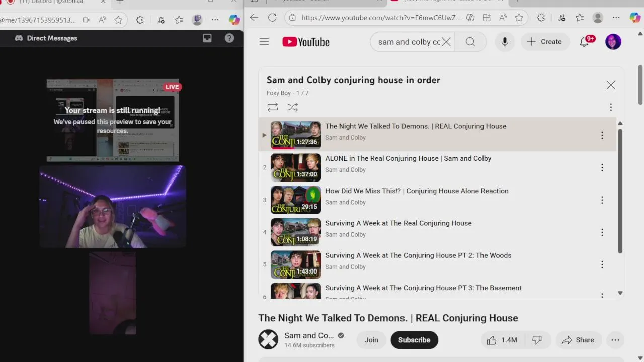This screenshot has width=644, height=362.
Task: Open Copilot in the Discord window
Action: (x=234, y=20)
